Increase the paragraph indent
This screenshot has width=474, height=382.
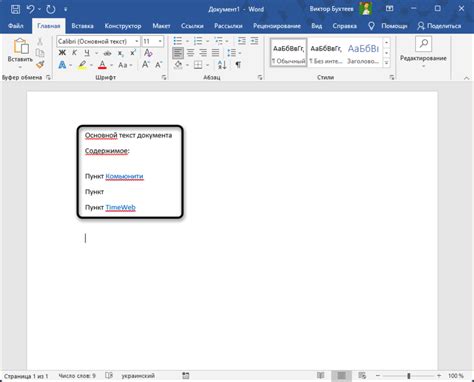tap(254, 41)
